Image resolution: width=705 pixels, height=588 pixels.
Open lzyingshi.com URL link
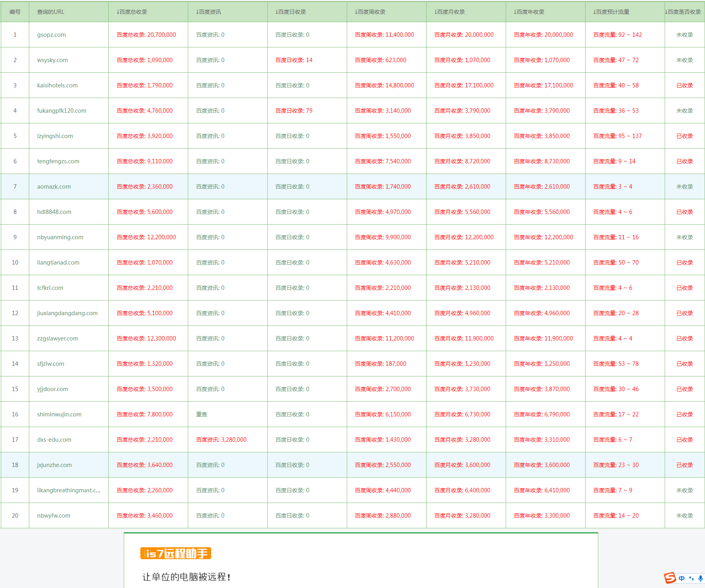pos(55,136)
